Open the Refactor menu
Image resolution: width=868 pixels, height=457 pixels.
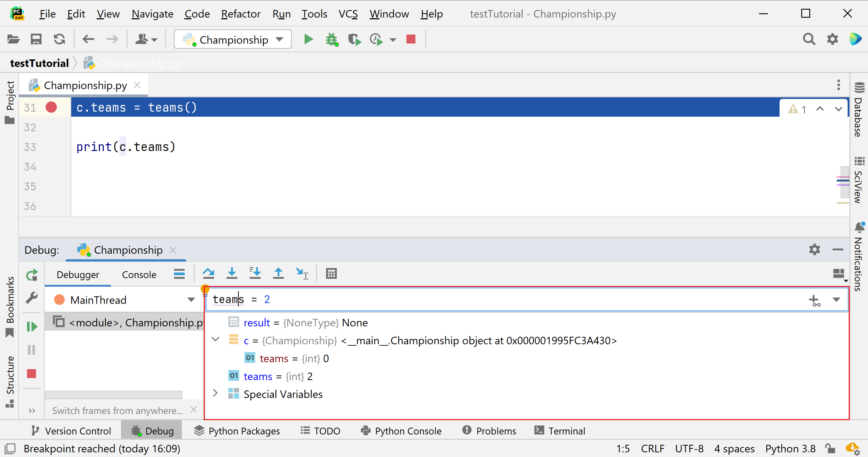pyautogui.click(x=241, y=14)
